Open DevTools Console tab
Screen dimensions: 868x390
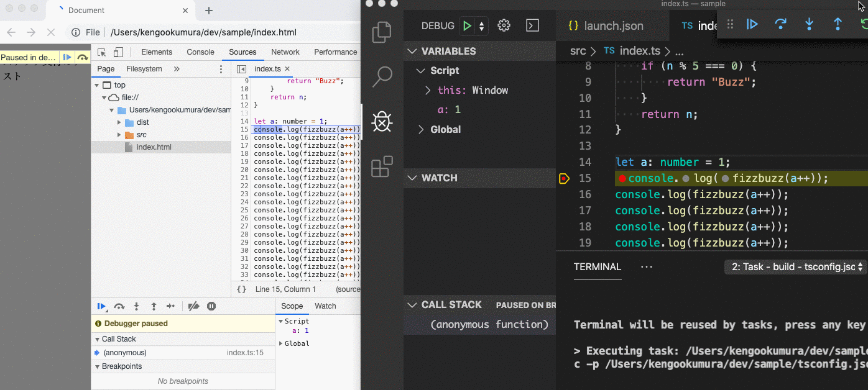(200, 52)
